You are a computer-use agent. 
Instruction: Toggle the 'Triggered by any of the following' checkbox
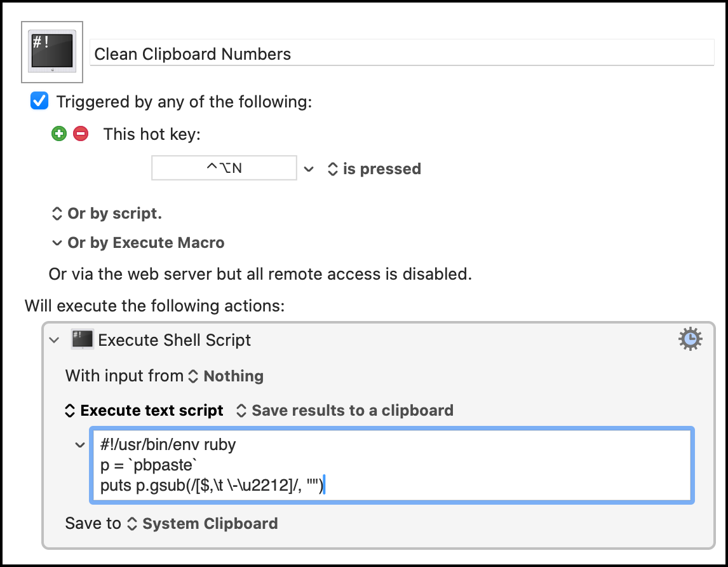[39, 101]
